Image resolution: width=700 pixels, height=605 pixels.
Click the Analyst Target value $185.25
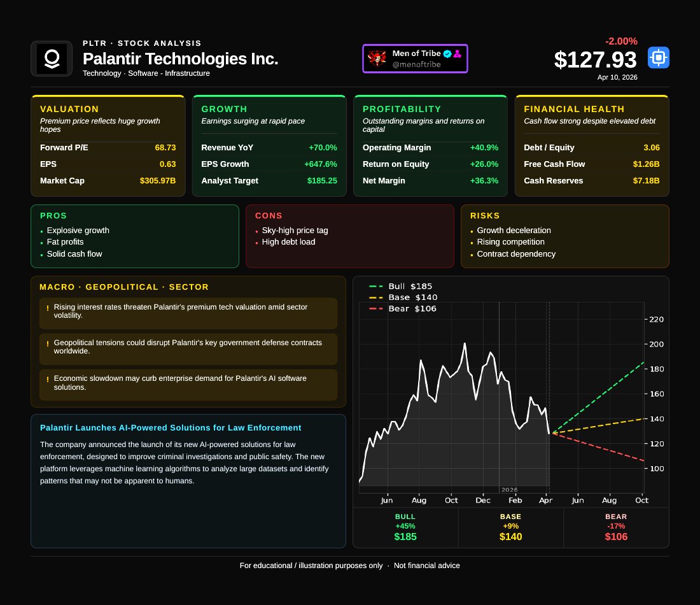(322, 180)
